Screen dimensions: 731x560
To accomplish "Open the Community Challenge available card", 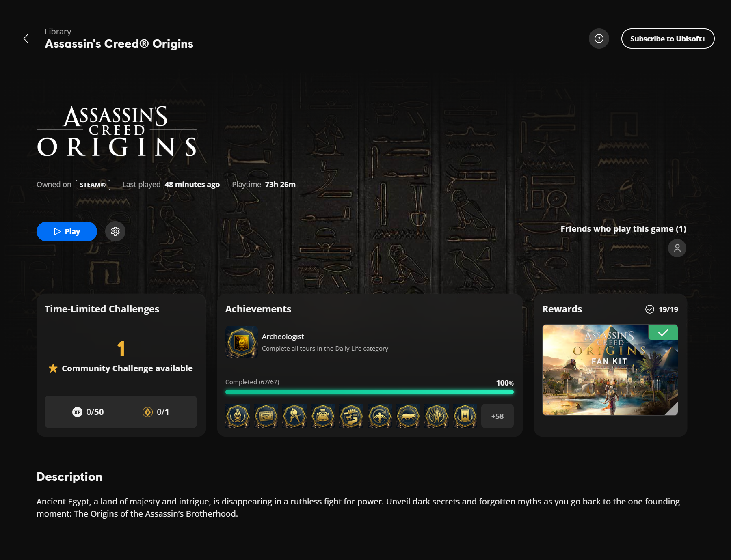I will pyautogui.click(x=121, y=357).
